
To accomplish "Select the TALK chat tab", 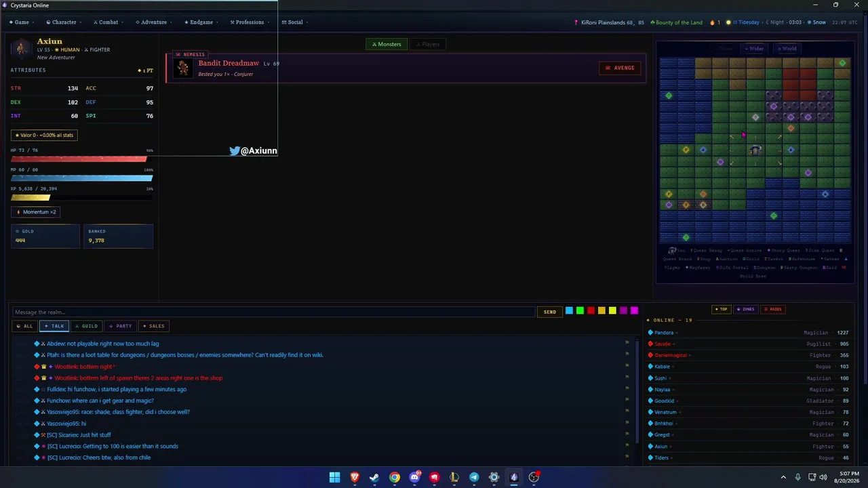I will click(x=54, y=326).
